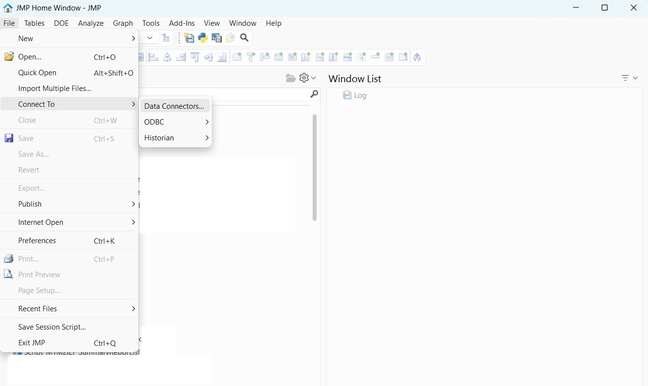Click the filter icon in Window List header
The image size is (648, 386).
625,78
